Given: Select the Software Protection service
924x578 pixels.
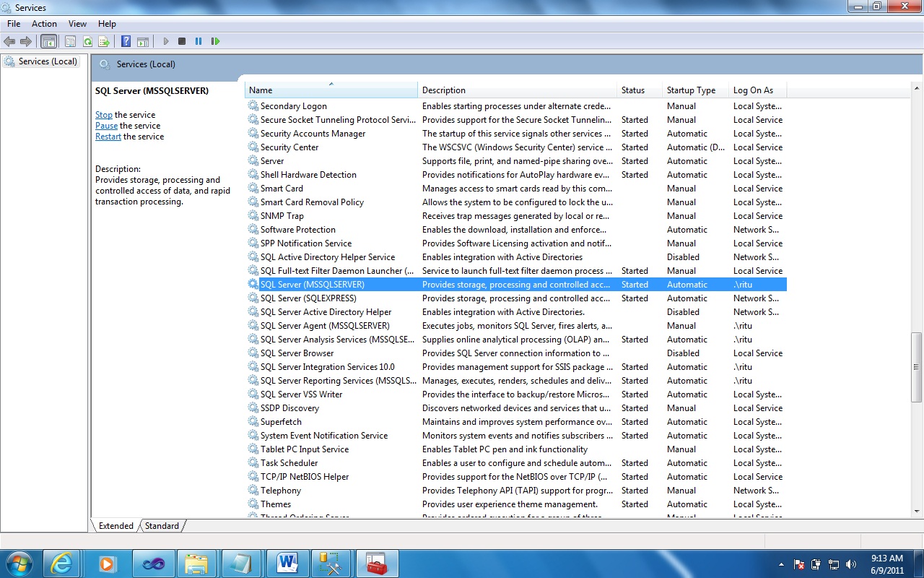Looking at the screenshot, I should (x=515, y=230).
